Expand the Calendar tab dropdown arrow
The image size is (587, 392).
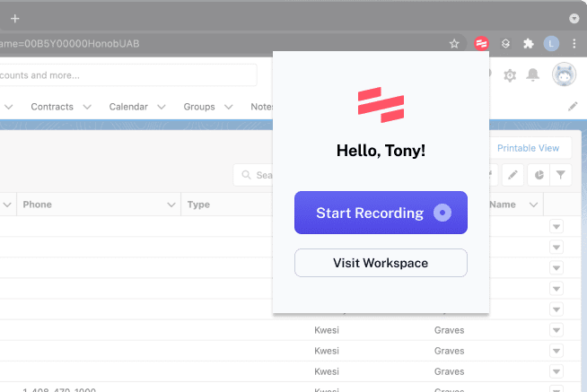(x=162, y=107)
